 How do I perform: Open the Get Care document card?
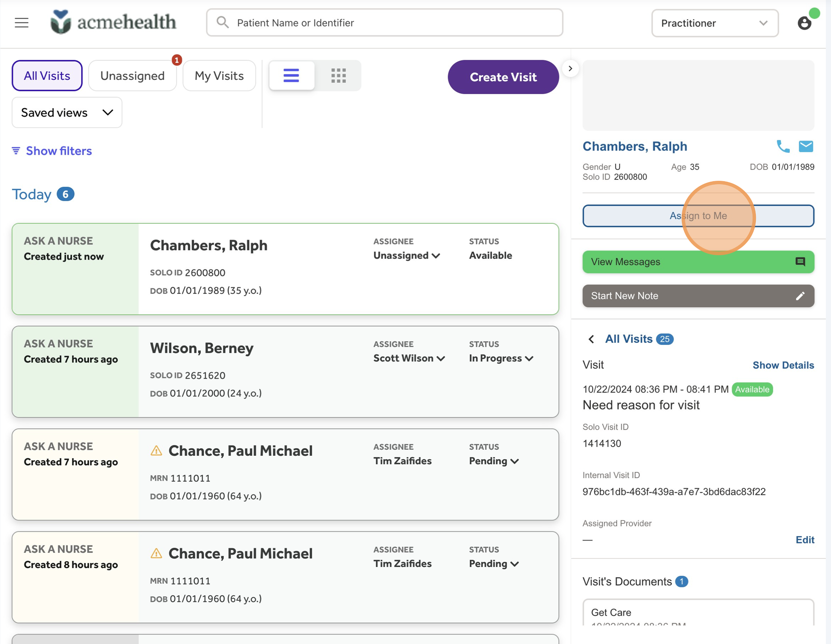(x=698, y=612)
